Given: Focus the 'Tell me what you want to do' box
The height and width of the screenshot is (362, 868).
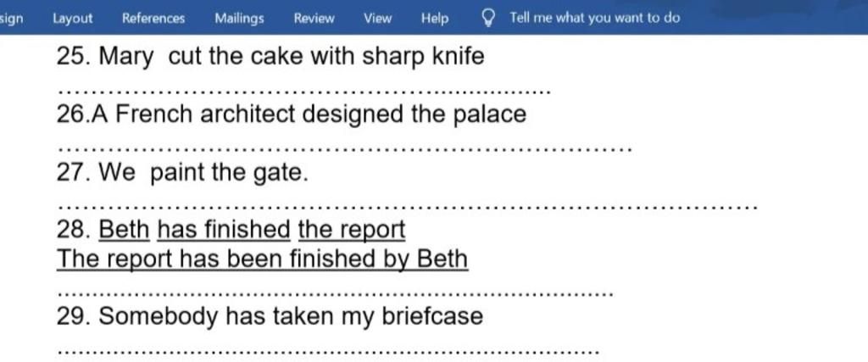Looking at the screenshot, I should [594, 18].
